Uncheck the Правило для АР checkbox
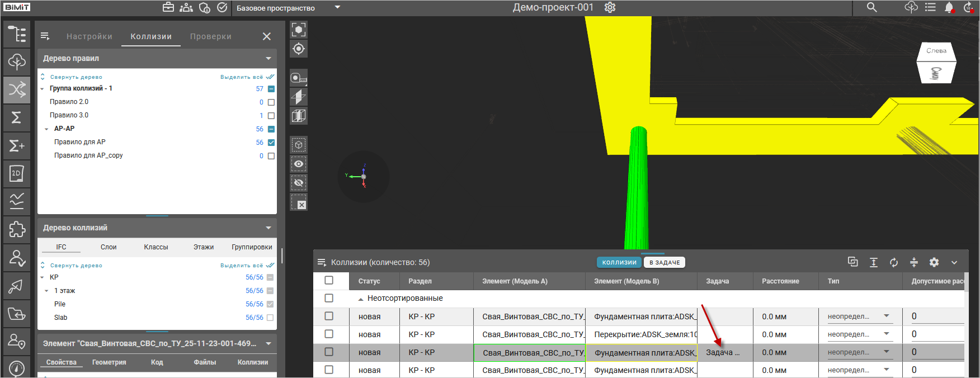 [x=271, y=143]
